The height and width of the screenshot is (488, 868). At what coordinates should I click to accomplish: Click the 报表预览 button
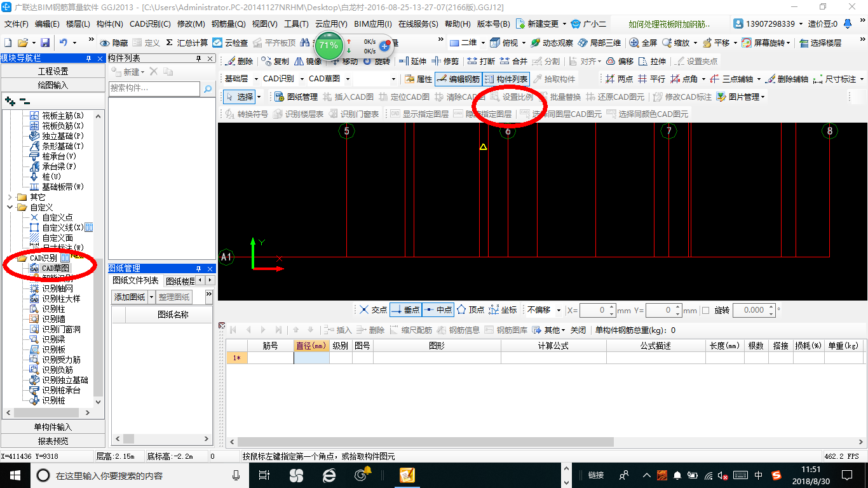[53, 441]
